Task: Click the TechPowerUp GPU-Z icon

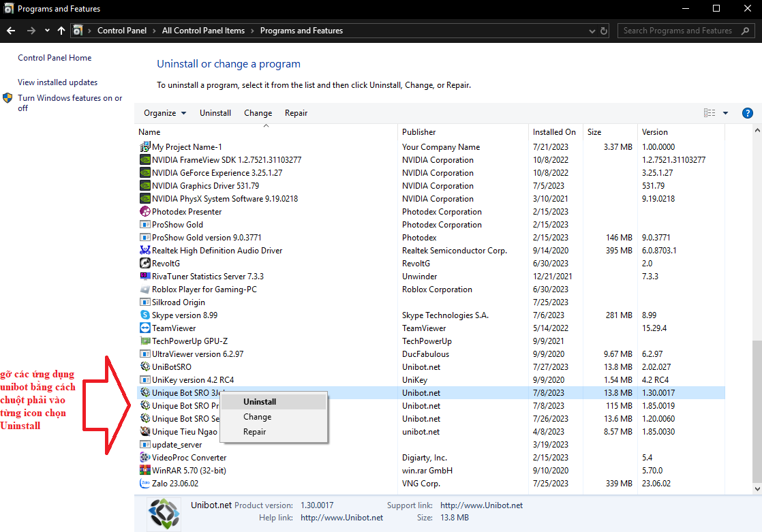Action: pyautogui.click(x=144, y=341)
